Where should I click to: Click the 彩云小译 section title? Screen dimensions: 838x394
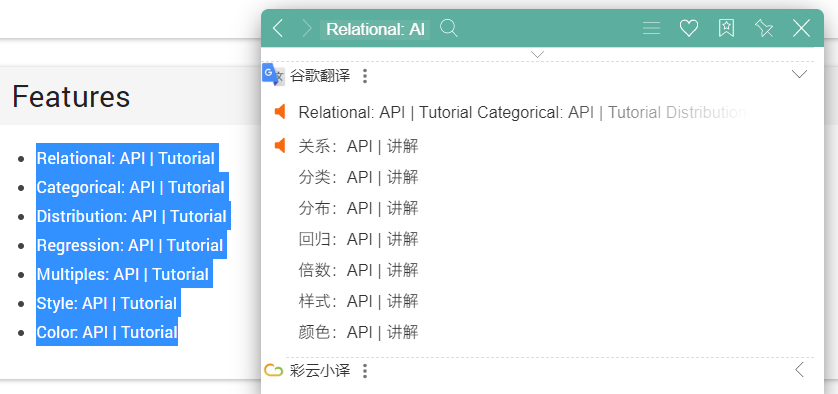coord(320,371)
